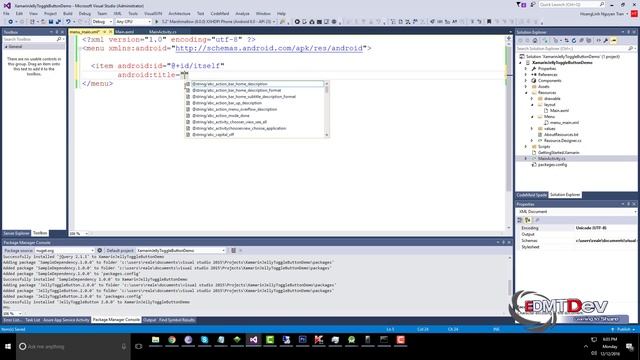Image resolution: width=640 pixels, height=360 pixels.
Task: Open the green Camtasia taskbar icon
Action: pos(270,340)
